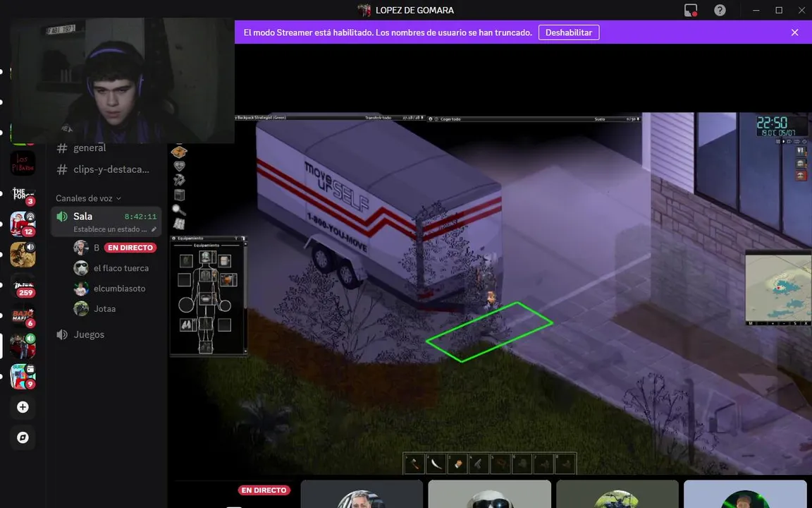The width and height of the screenshot is (812, 508).
Task: Join the Juegos voice channel
Action: (x=106, y=334)
